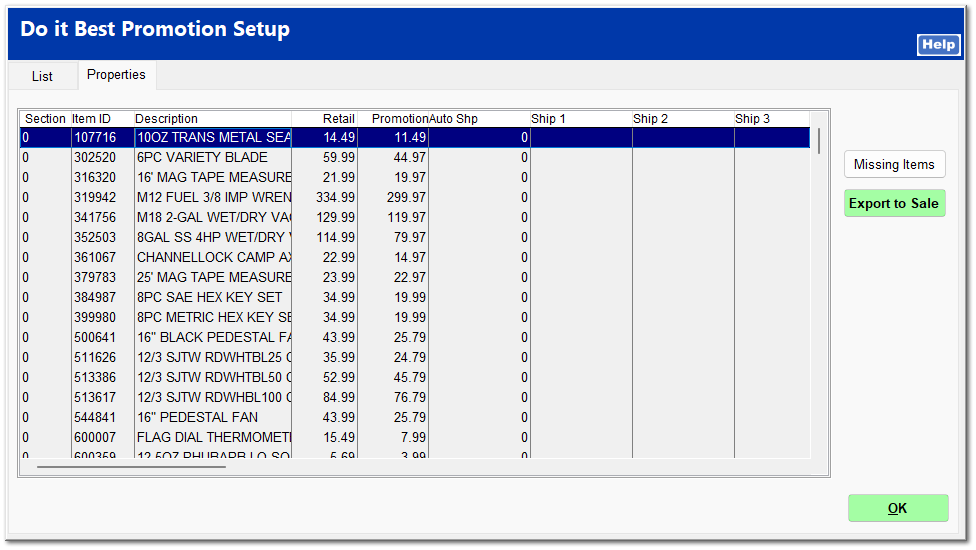Click the Description column header
The image size is (976, 550).
212,119
